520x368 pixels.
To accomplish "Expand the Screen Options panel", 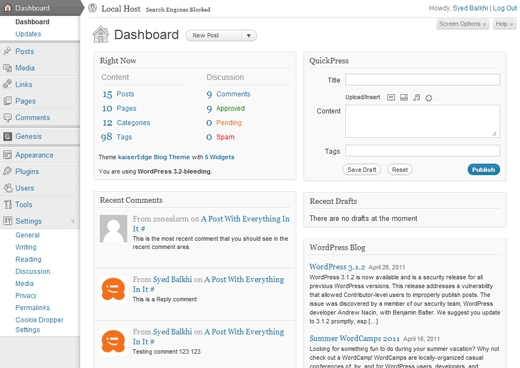I will pyautogui.click(x=462, y=24).
